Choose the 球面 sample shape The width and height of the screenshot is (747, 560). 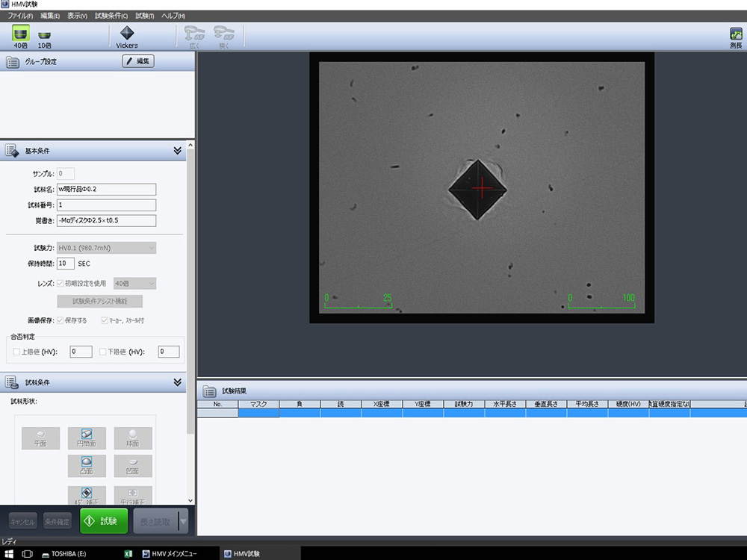tap(133, 438)
